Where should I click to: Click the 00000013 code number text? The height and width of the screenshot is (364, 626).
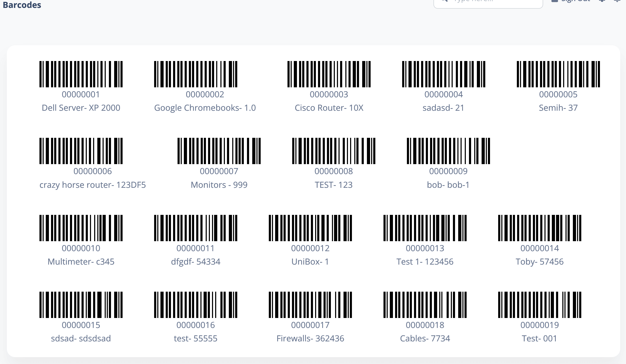tap(425, 248)
